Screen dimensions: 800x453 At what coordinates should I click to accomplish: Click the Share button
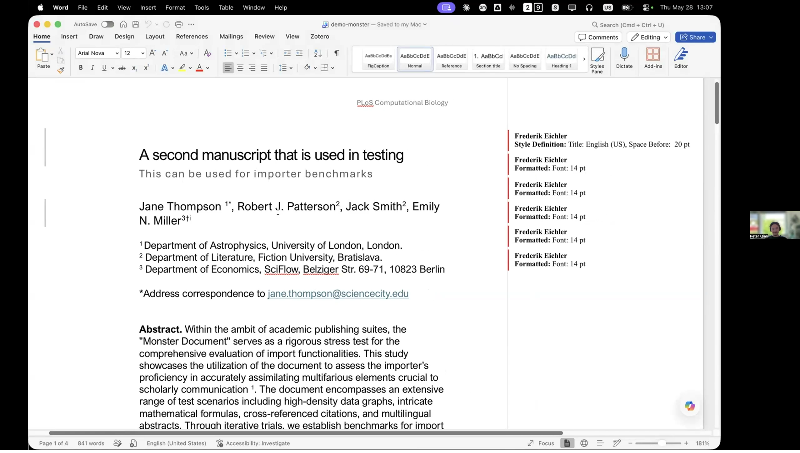tap(695, 37)
